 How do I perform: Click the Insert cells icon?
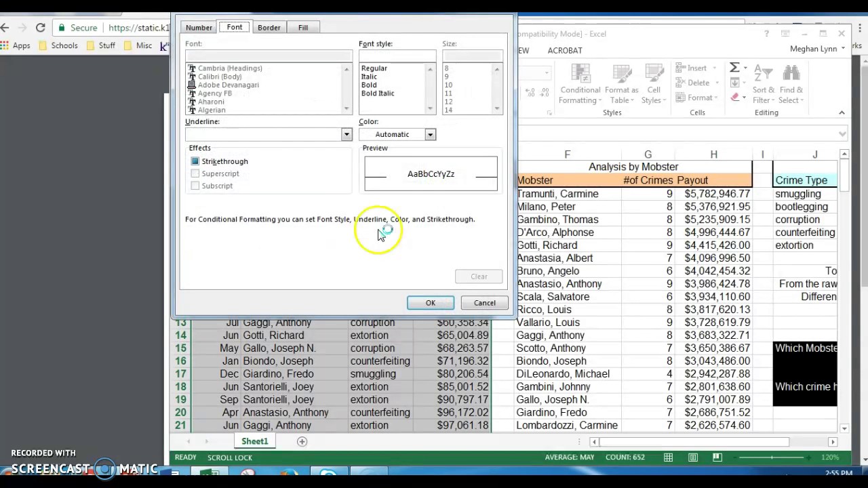click(x=679, y=68)
